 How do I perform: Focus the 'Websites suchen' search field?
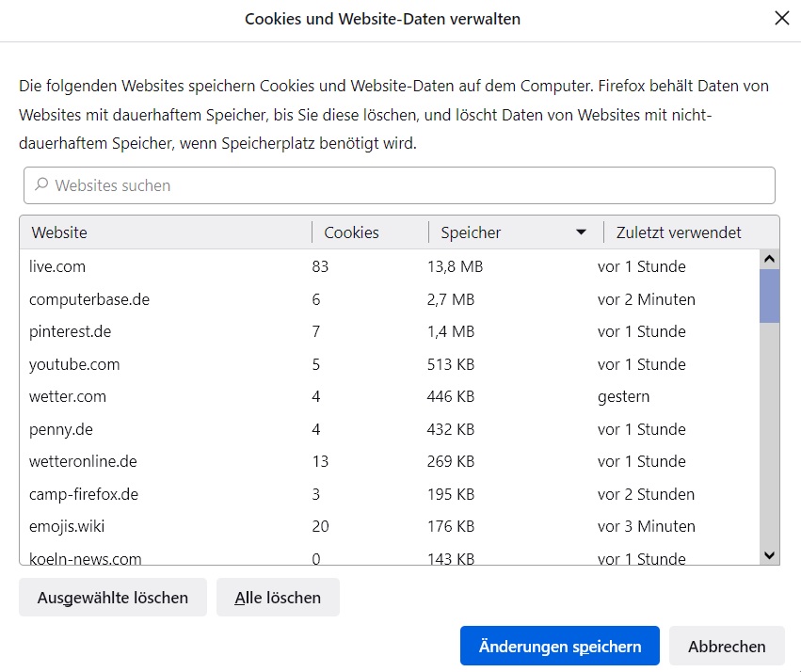(405, 185)
